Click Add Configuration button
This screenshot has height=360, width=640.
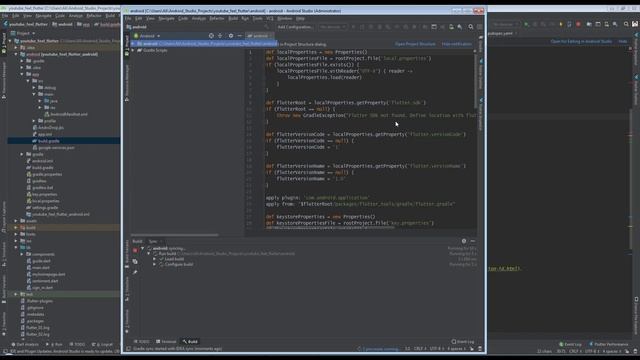(295, 27)
